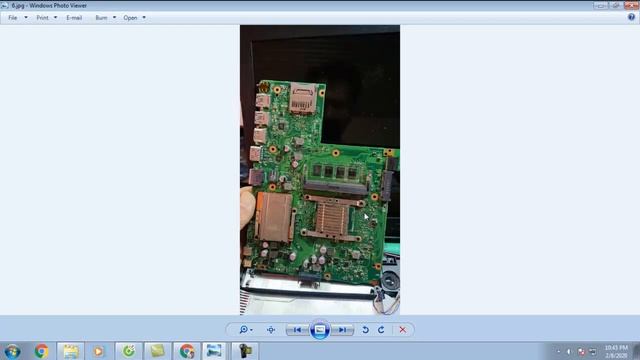Expand the File dropdown arrow
This screenshot has height=360, width=640.
tap(26, 18)
